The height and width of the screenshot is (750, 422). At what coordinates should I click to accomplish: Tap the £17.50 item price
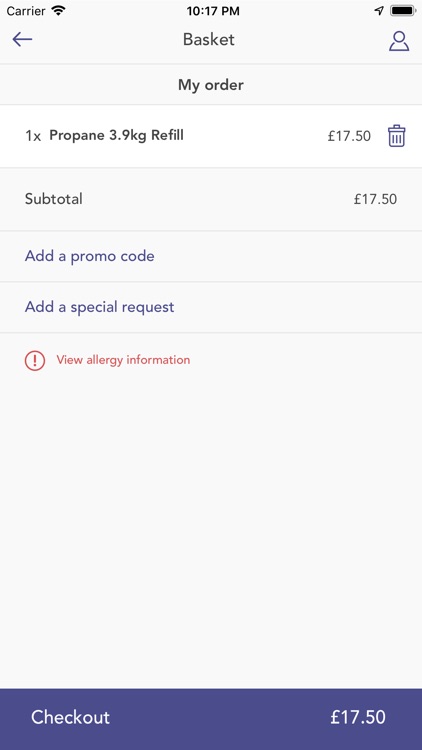[x=349, y=136]
